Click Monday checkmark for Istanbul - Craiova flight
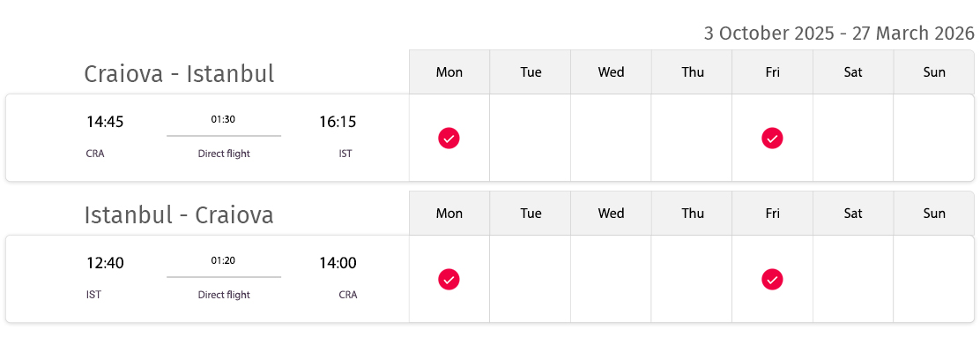Screen dimensions: 980x338 coord(449,279)
